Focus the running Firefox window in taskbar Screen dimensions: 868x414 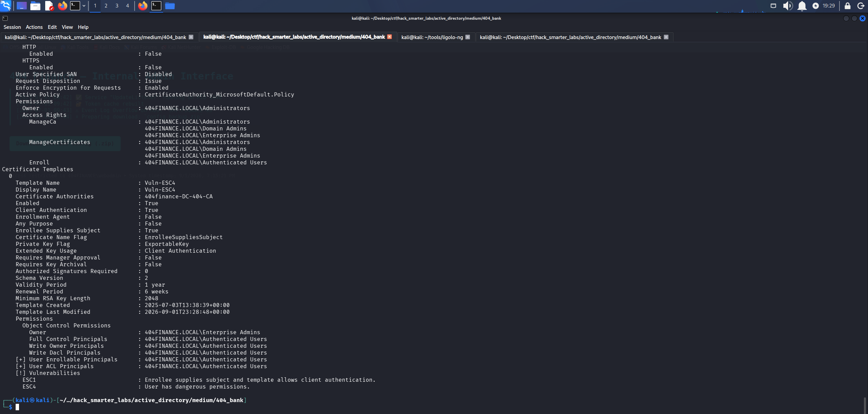tap(143, 6)
